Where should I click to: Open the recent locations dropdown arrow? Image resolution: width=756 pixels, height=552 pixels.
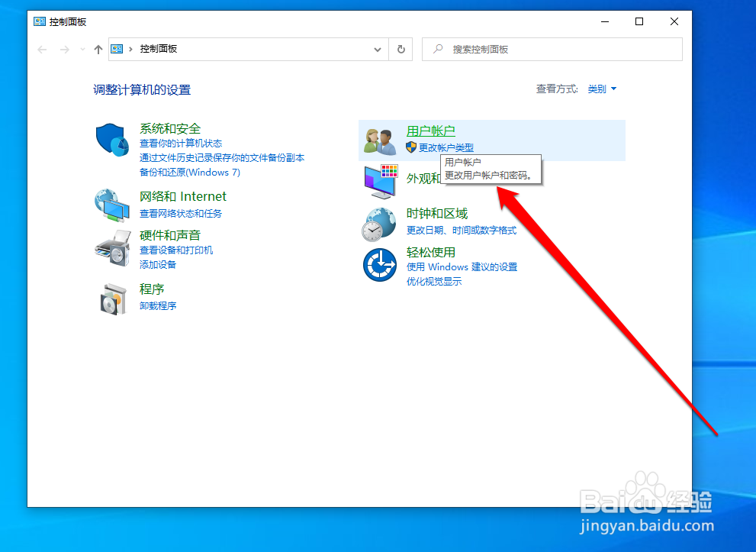[x=82, y=49]
